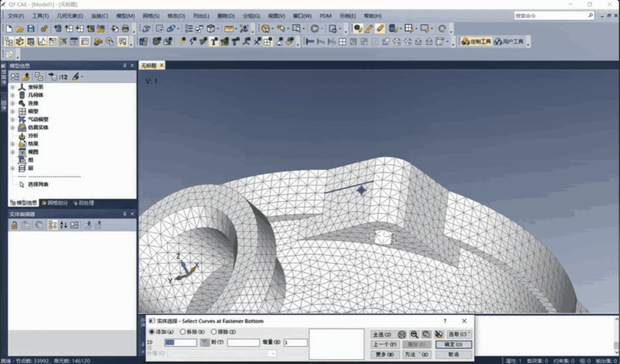Click the globe icon next to 全选 button
This screenshot has height=364, width=620.
click(401, 334)
